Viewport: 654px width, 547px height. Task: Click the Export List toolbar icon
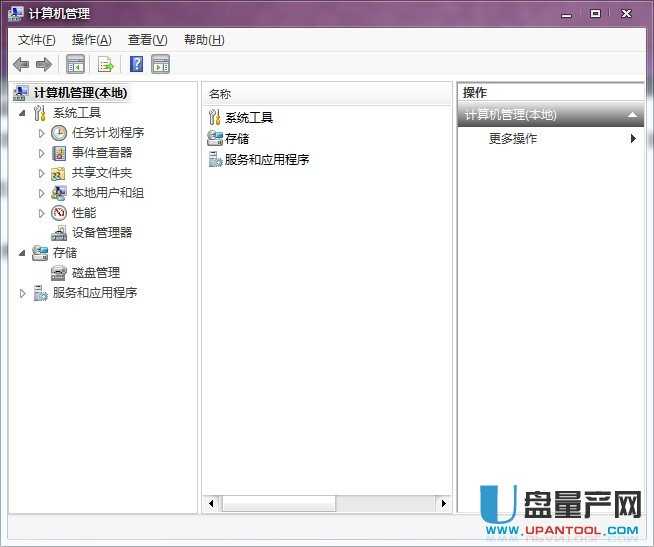click(106, 65)
